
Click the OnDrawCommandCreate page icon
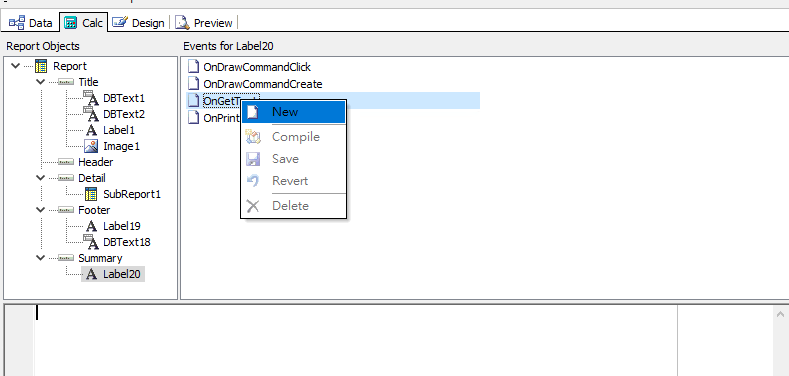(x=193, y=84)
